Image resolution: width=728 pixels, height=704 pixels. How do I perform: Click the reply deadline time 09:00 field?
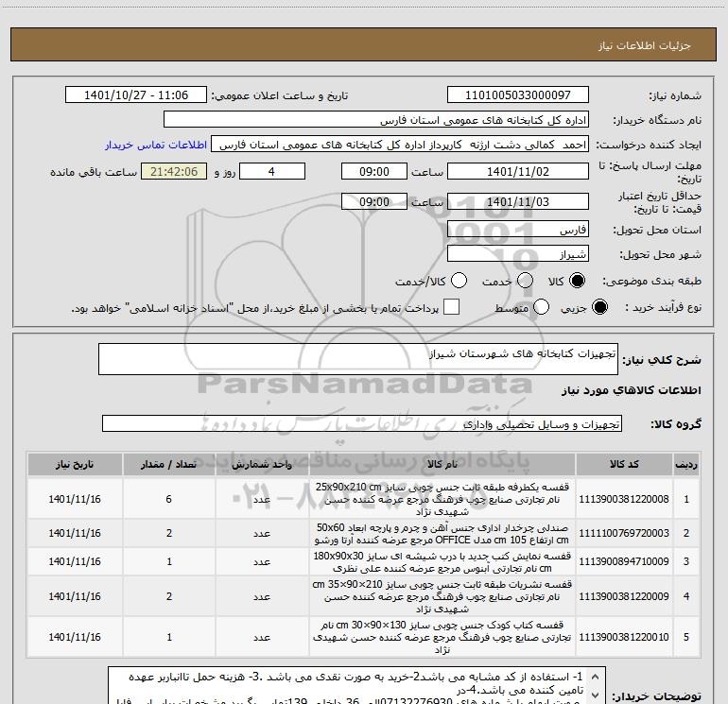pyautogui.click(x=374, y=171)
